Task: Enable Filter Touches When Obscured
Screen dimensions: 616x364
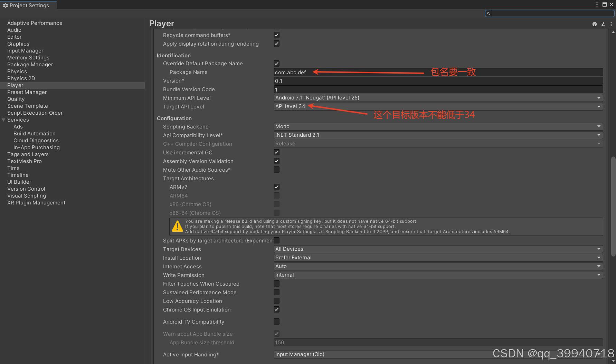Action: 276,284
